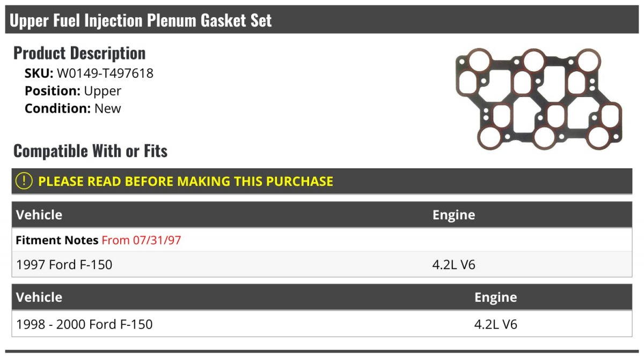The image size is (644, 358).
Task: Click the Condition: New line
Action: [x=73, y=108]
